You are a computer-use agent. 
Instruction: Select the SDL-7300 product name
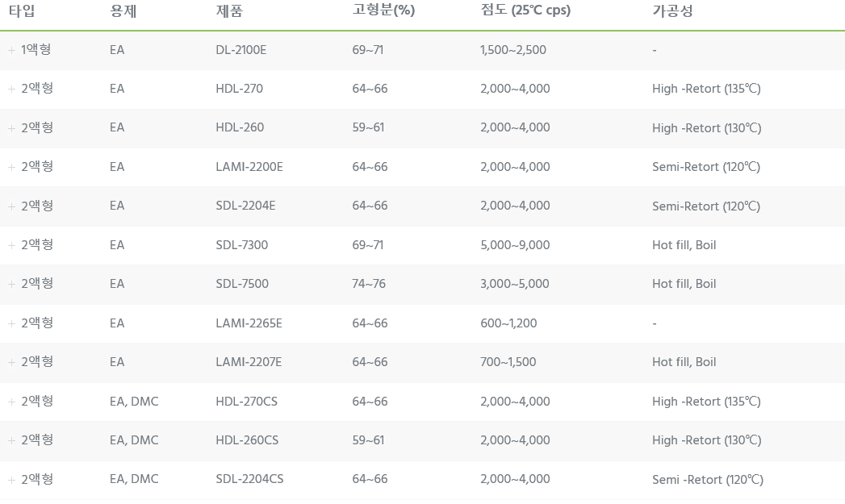pyautogui.click(x=241, y=245)
